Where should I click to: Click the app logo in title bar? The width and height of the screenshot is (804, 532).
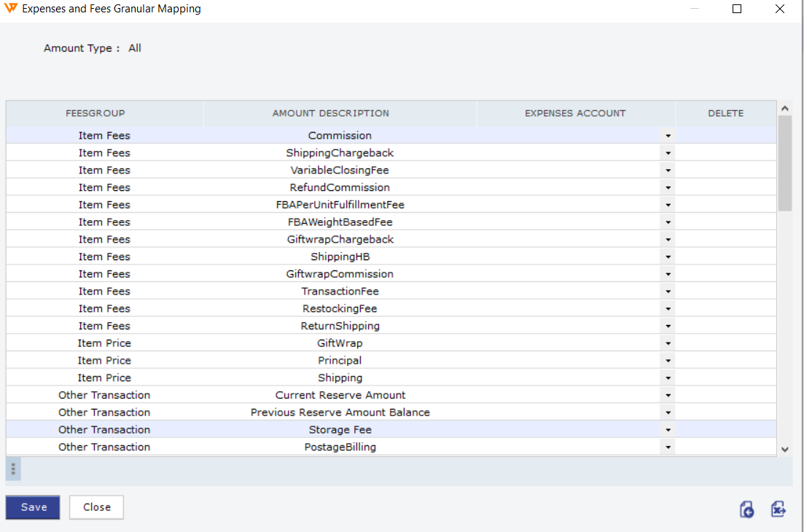coord(11,8)
